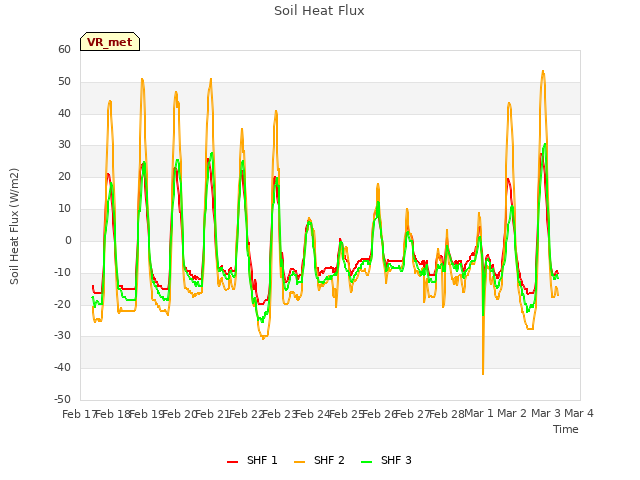Click the 30 y-axis tick label

tap(64, 144)
